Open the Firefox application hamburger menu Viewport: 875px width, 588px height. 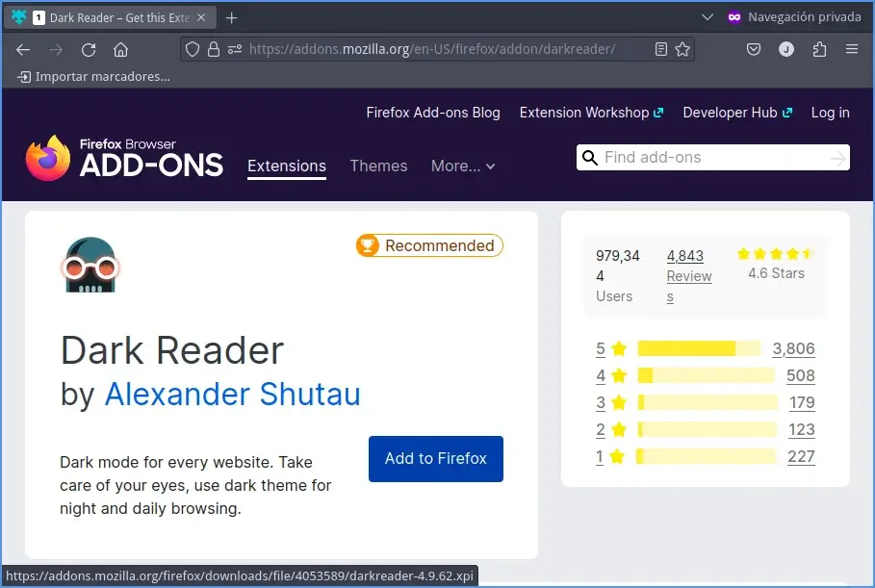(x=852, y=49)
